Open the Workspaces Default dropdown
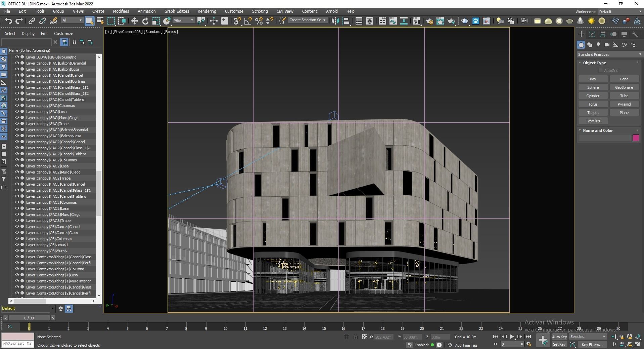The width and height of the screenshot is (644, 349). point(620,12)
